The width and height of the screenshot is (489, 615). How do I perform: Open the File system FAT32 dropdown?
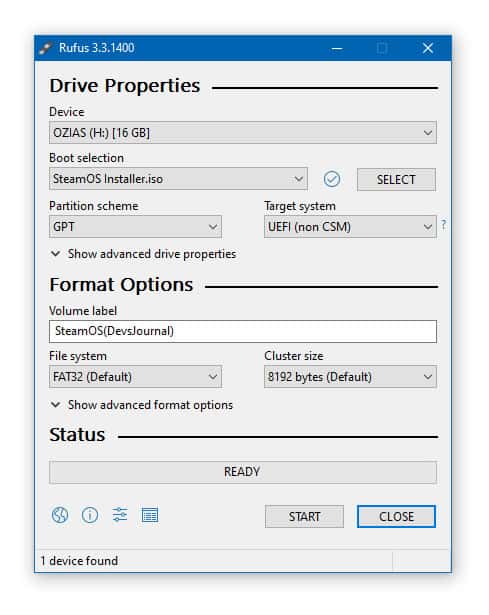tap(135, 377)
